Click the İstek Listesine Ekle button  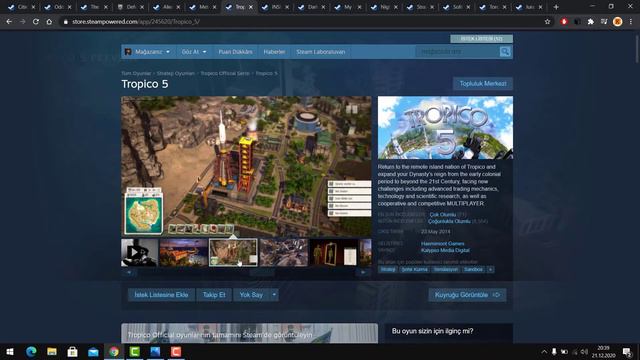(161, 295)
